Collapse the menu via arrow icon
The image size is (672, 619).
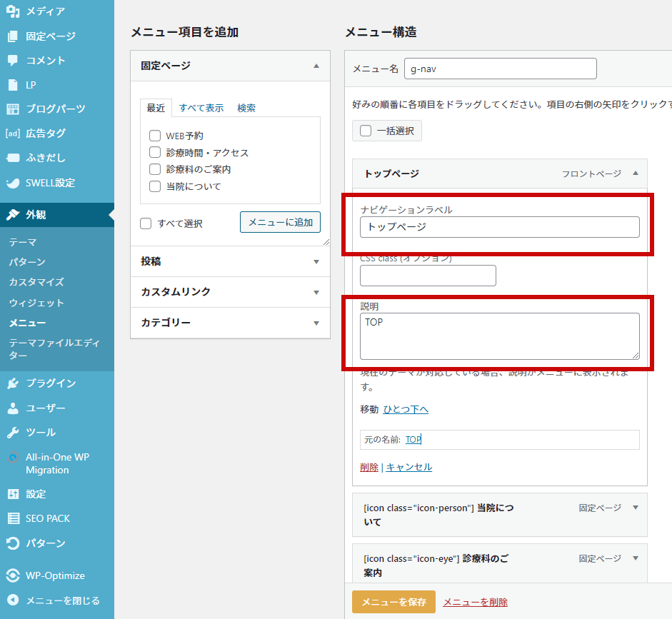(x=13, y=600)
